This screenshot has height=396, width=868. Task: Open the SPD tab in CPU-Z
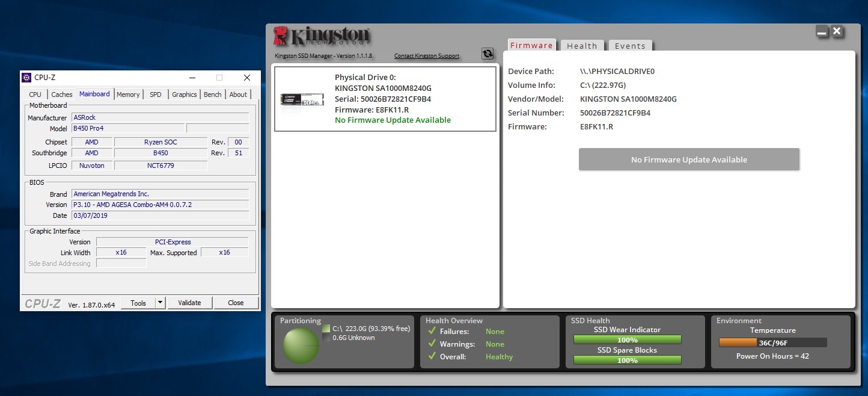(156, 94)
